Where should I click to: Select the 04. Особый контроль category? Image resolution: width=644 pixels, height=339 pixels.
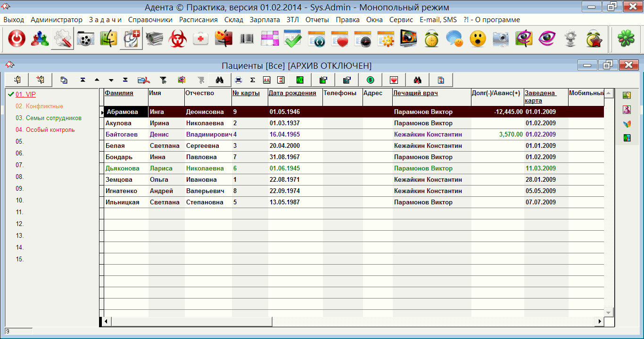(x=45, y=130)
